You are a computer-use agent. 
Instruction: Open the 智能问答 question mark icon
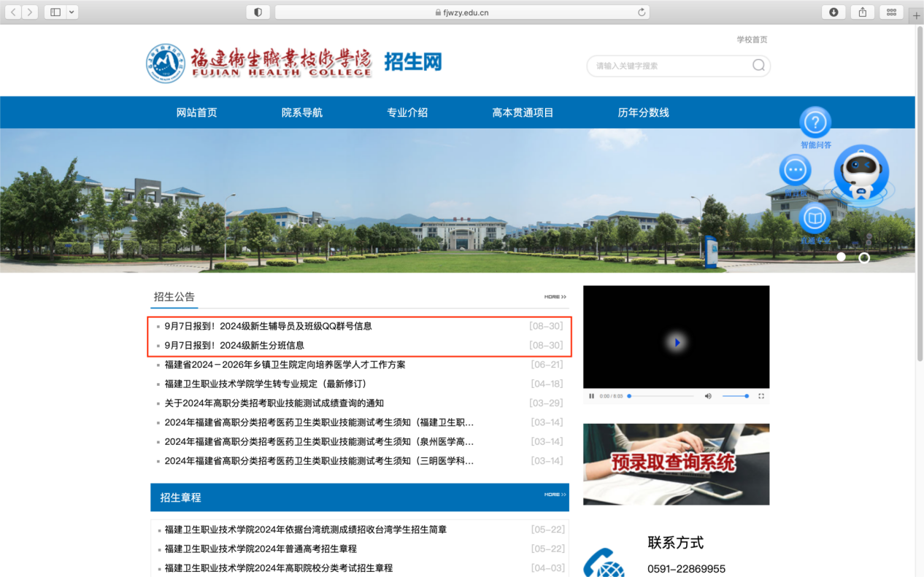[x=815, y=122]
